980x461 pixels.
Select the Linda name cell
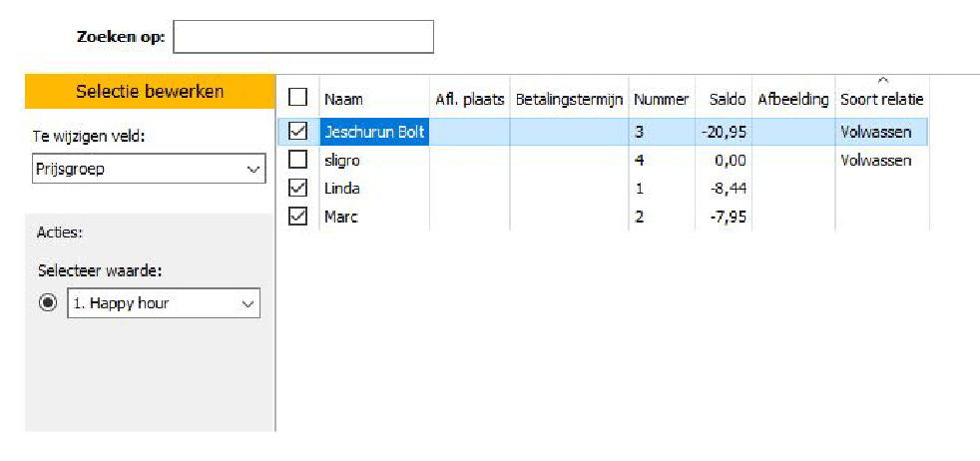(x=342, y=188)
